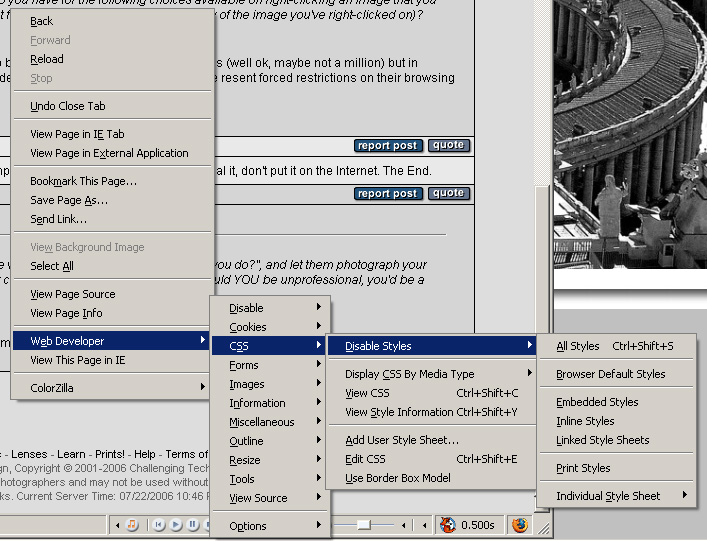Open the Prints! footer link
Viewport: 707px width, 541px height.
pos(110,454)
